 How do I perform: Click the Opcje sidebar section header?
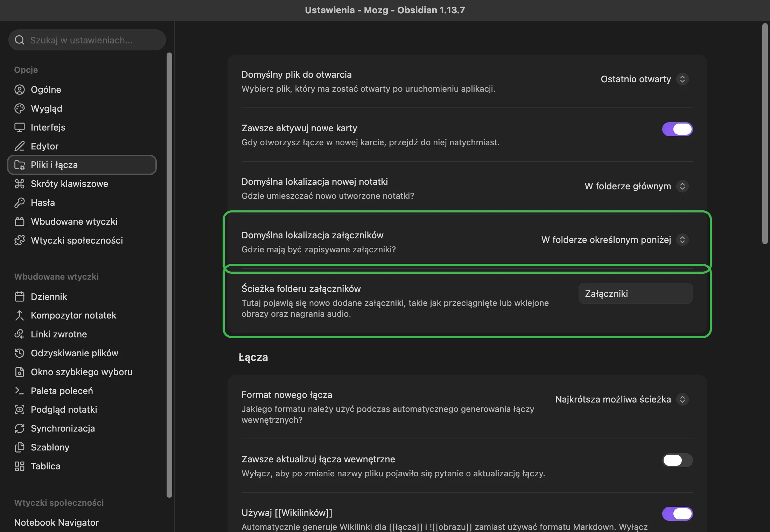coord(26,70)
